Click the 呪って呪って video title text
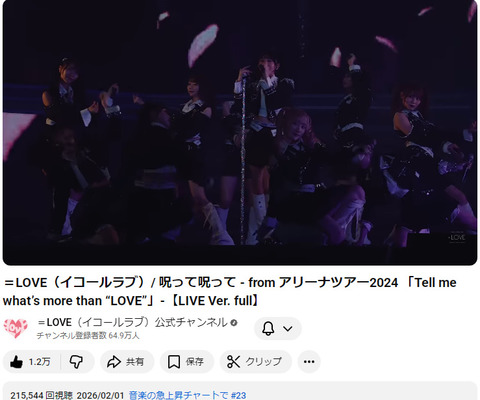This screenshot has height=400, width=480. pyautogui.click(x=197, y=283)
